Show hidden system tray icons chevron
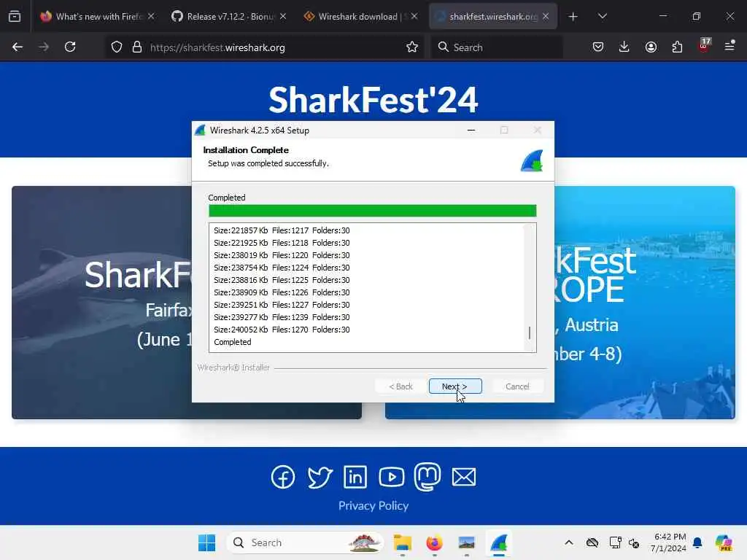 pos(569,542)
